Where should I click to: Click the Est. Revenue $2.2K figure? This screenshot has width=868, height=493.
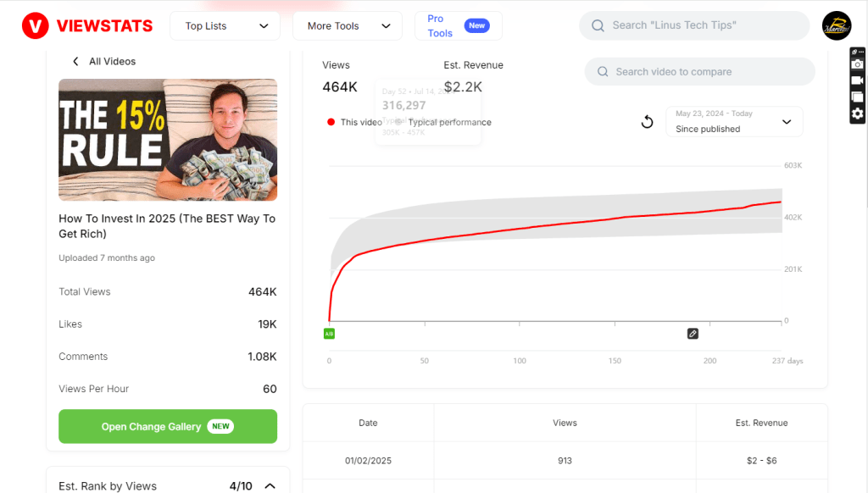463,87
